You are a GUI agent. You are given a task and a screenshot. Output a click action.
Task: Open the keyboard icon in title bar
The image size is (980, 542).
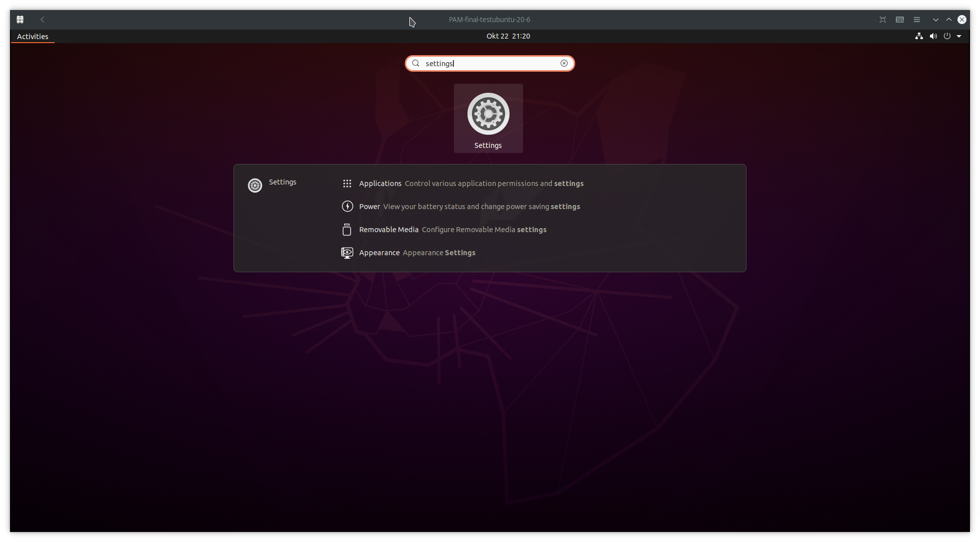click(x=900, y=20)
